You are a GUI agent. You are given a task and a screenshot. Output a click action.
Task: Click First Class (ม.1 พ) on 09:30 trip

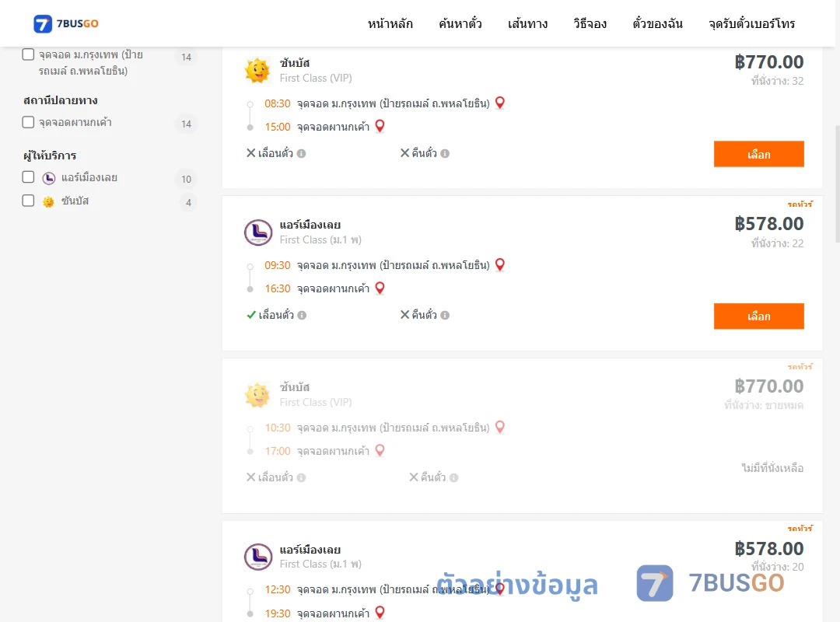click(320, 240)
